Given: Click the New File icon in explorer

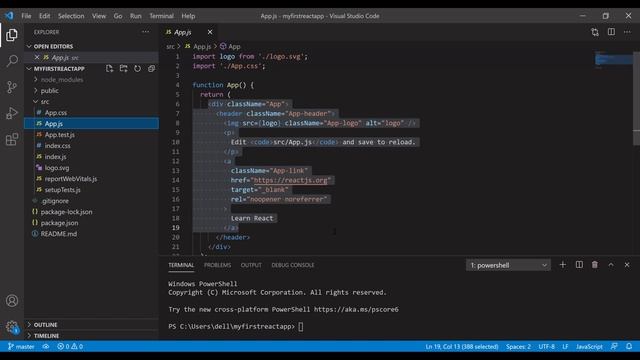Looking at the screenshot, I should pyautogui.click(x=109, y=69).
